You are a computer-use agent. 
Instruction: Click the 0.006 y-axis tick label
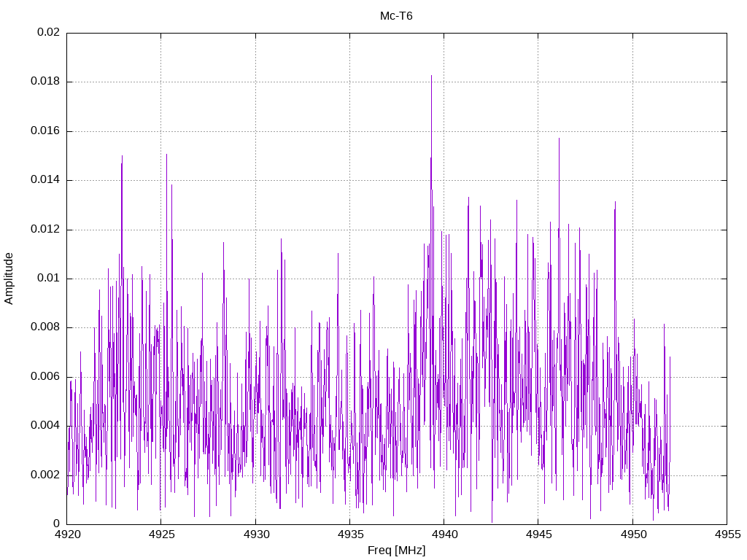pyautogui.click(x=45, y=377)
